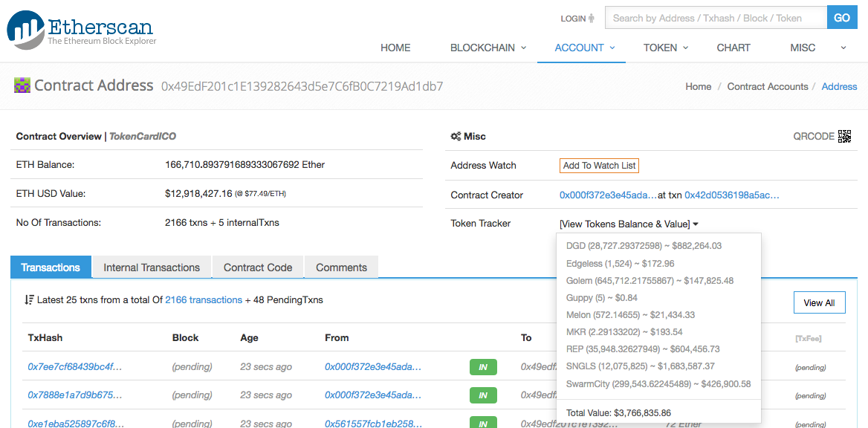Click the Misc gears icon
The height and width of the screenshot is (428, 868).
(456, 136)
